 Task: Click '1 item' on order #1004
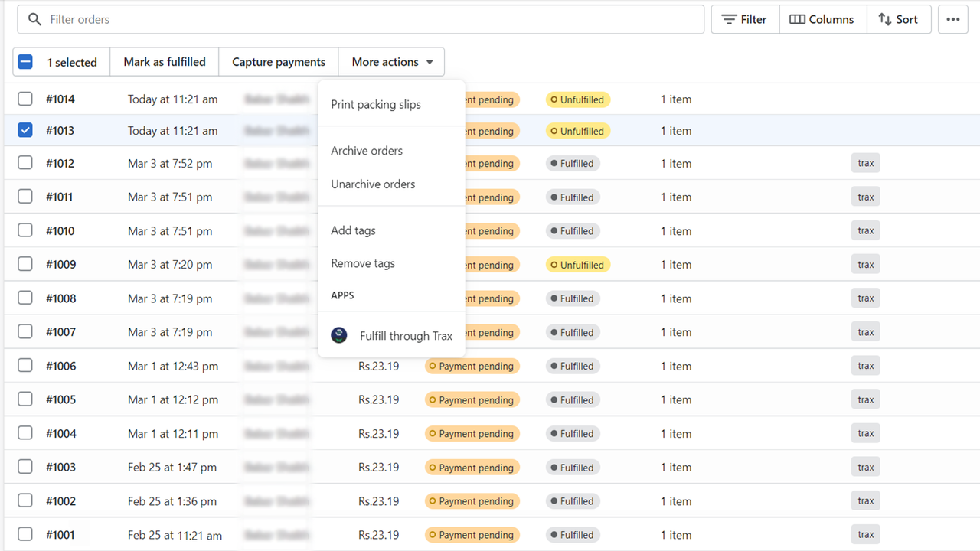click(676, 434)
